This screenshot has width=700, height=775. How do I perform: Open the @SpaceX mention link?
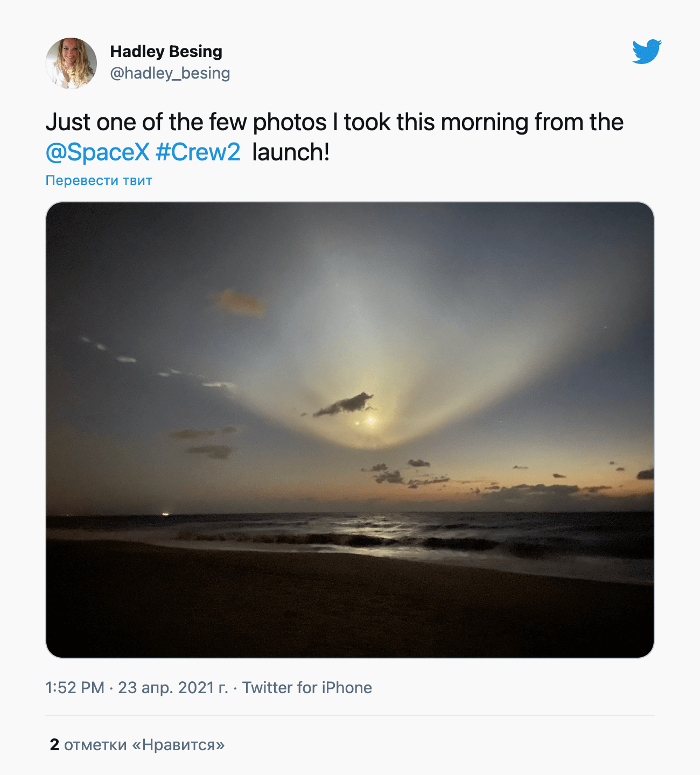(x=97, y=152)
